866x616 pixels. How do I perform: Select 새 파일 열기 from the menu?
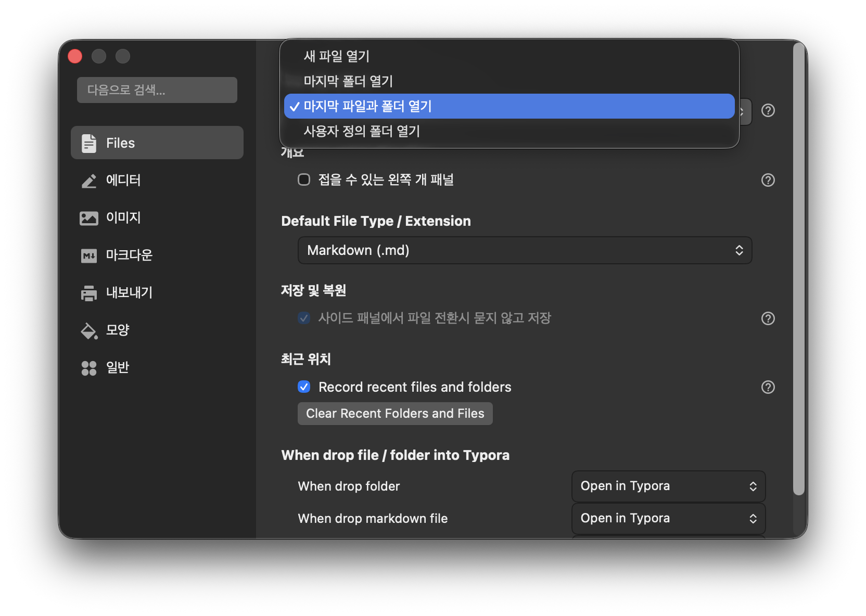coord(337,56)
